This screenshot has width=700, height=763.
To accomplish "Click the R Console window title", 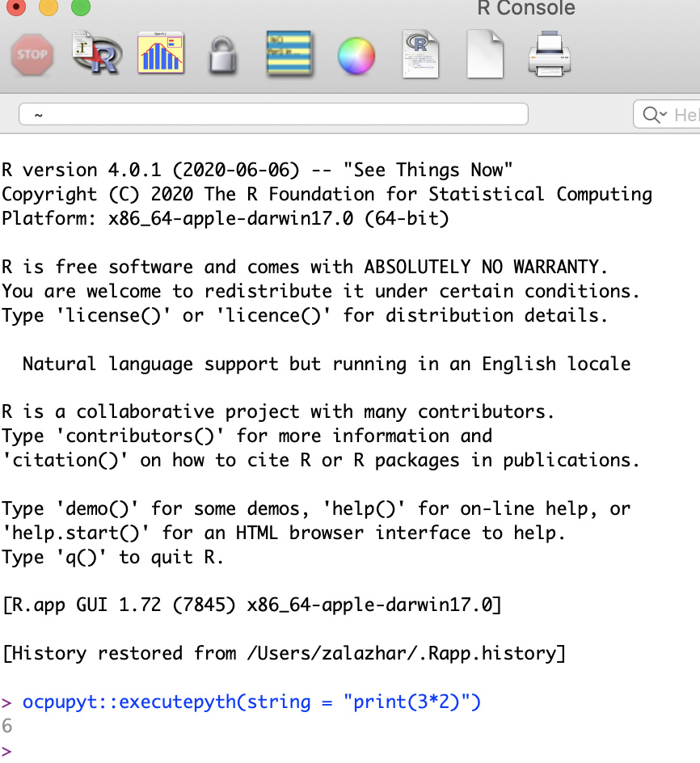I will pos(525,10).
